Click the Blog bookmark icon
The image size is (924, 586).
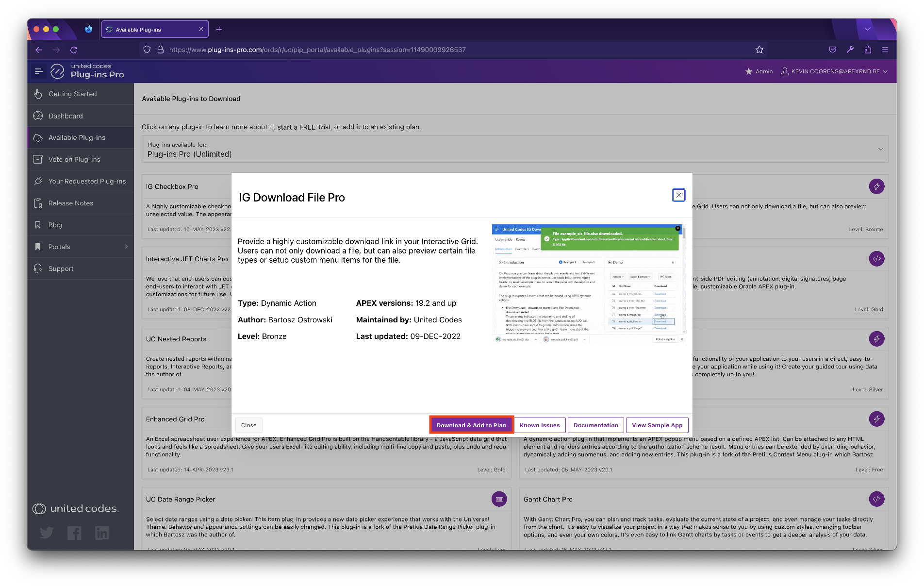pos(38,225)
